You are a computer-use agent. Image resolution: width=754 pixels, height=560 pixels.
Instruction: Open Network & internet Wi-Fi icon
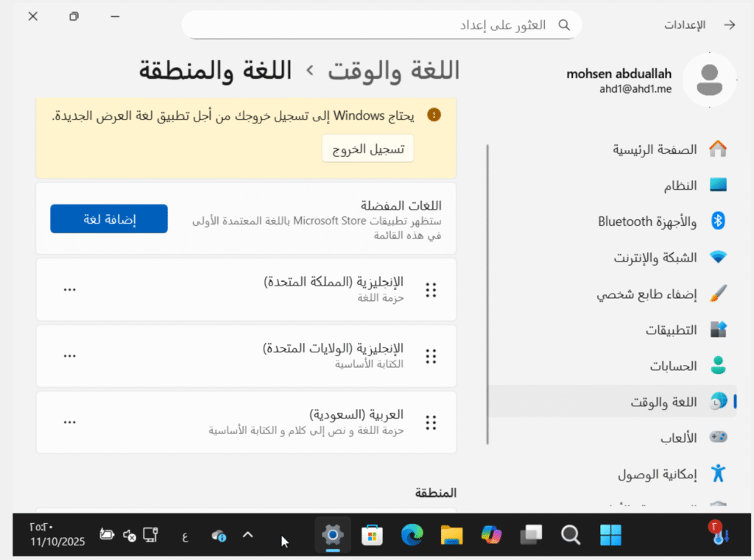(718, 258)
